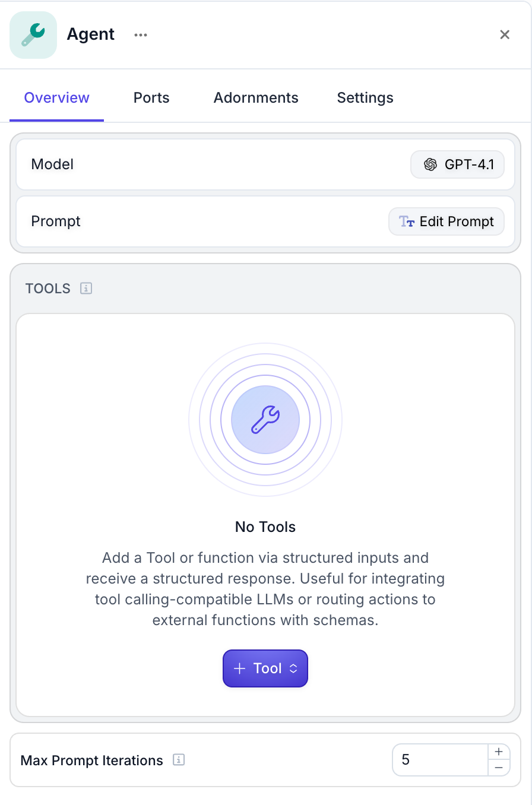Show info for the TOOLS section

pyautogui.click(x=86, y=289)
